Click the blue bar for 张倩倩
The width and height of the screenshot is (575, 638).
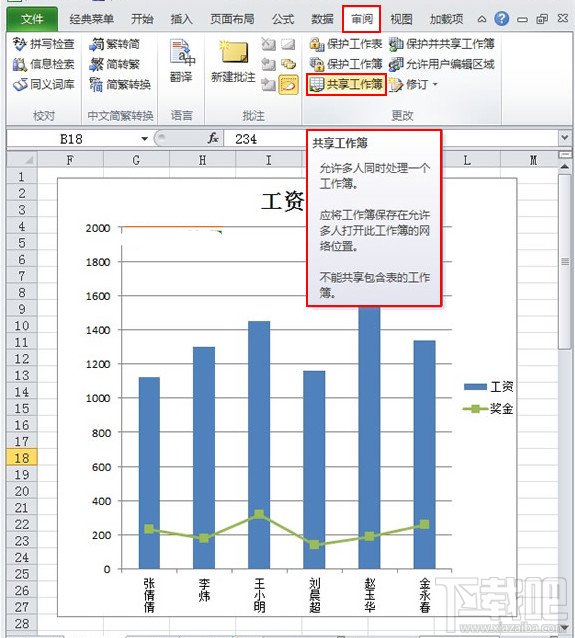149,472
